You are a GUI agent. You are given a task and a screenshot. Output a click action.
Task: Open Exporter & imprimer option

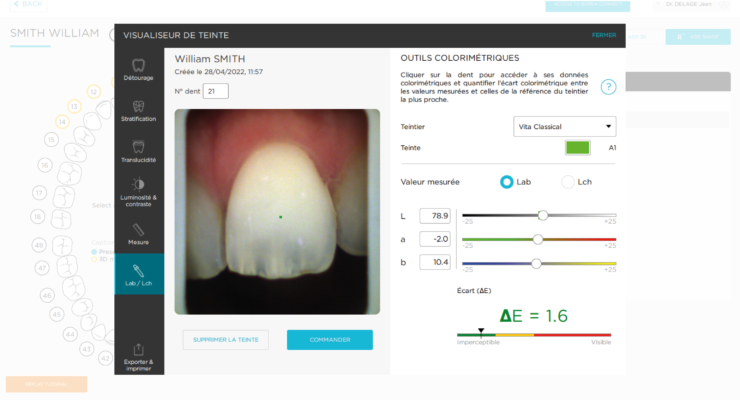138,358
